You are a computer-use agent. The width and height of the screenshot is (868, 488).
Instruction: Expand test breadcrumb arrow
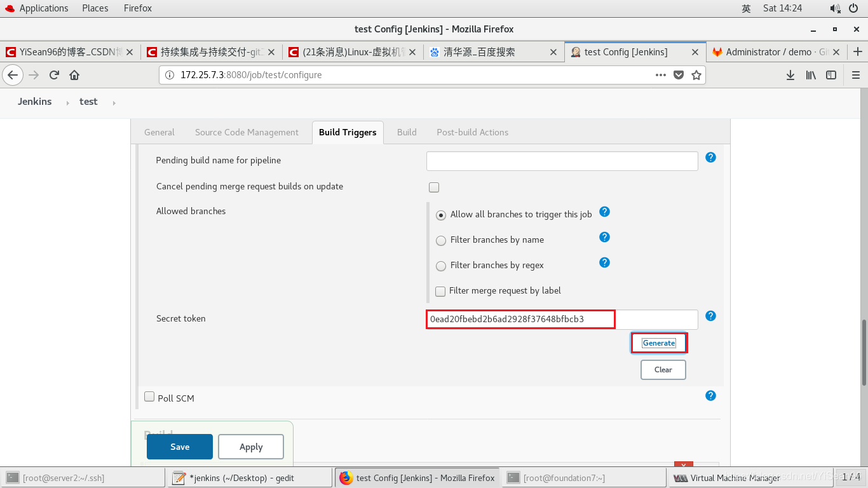[114, 102]
